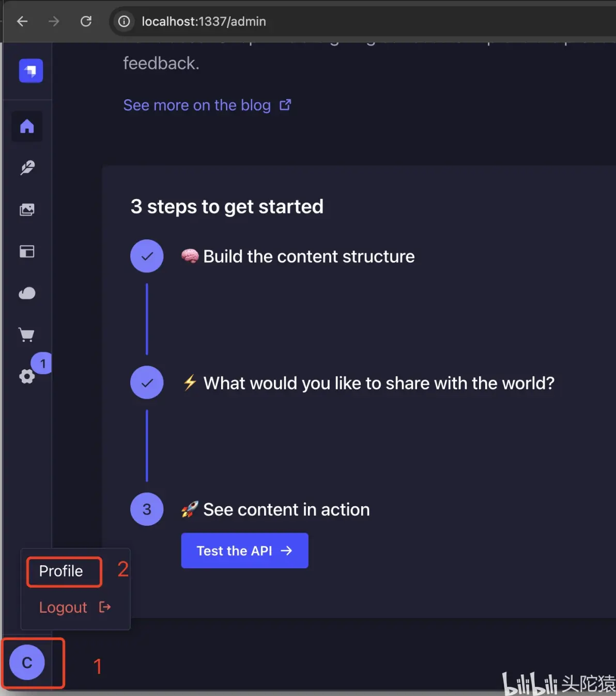Click the step 3 number circle
Image resolution: width=616 pixels, height=696 pixels.
point(147,509)
